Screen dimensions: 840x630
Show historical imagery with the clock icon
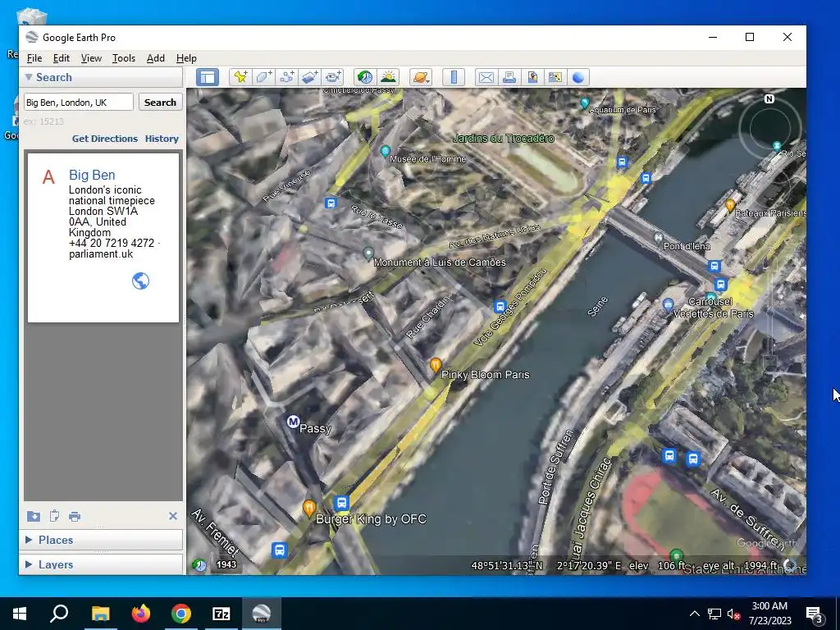pos(365,77)
